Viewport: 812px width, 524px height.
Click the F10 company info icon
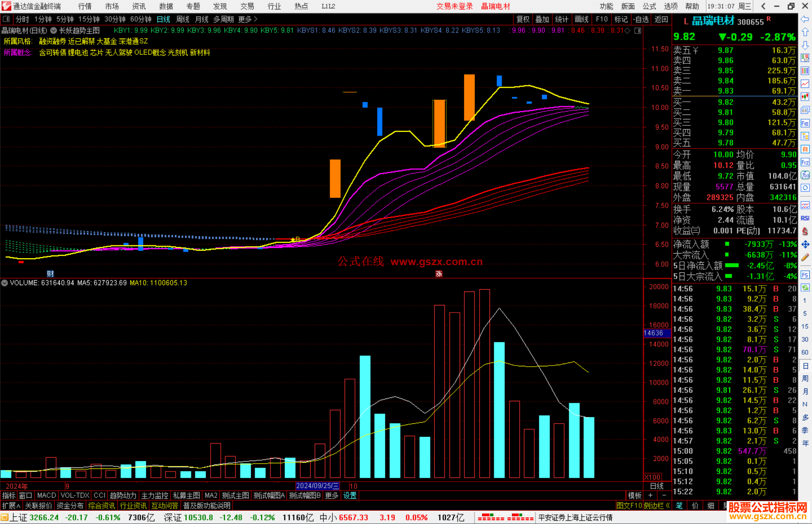point(805,123)
